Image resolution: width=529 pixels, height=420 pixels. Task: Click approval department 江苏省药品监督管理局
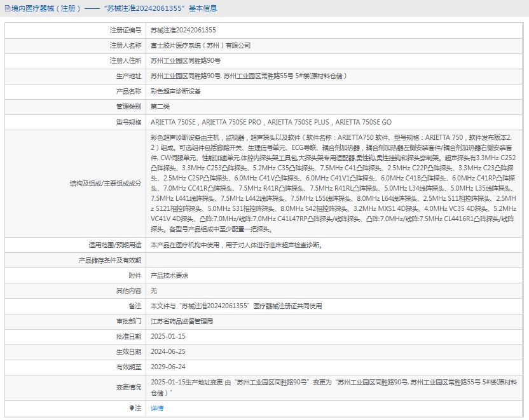(x=182, y=321)
